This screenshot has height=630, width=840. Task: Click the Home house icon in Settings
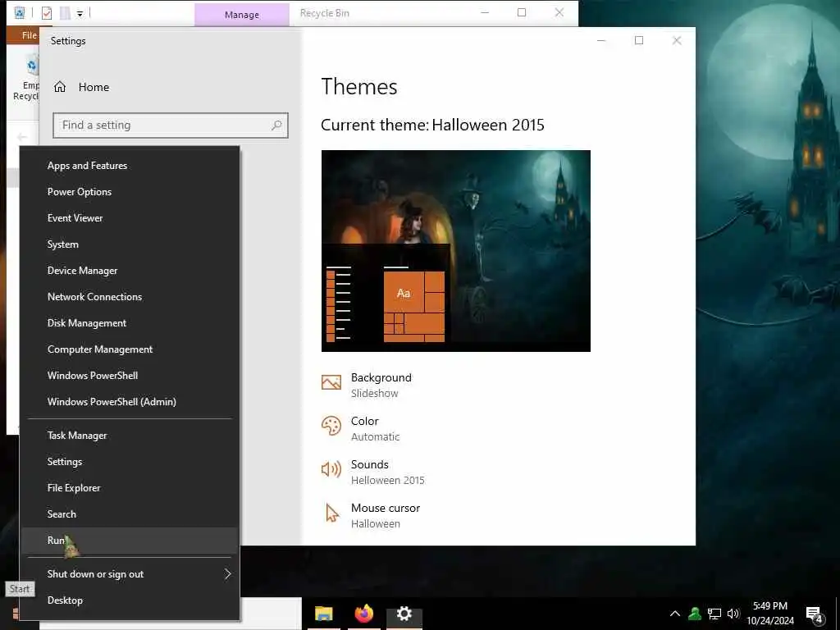[x=60, y=87]
